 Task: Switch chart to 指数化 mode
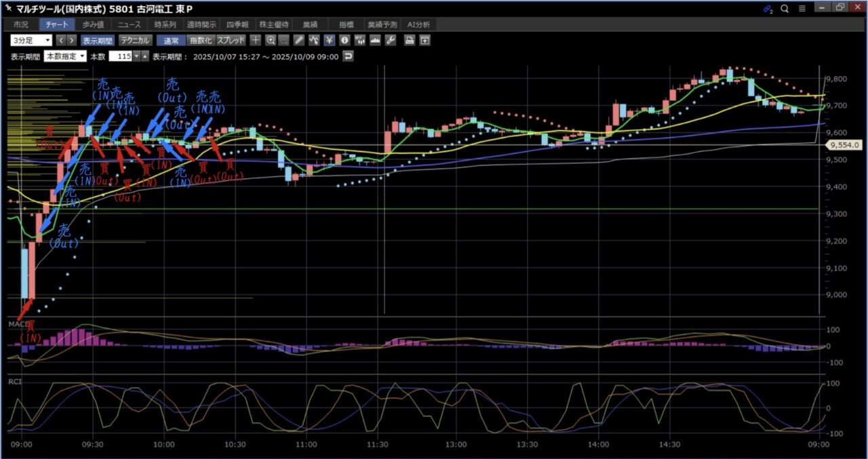(200, 40)
